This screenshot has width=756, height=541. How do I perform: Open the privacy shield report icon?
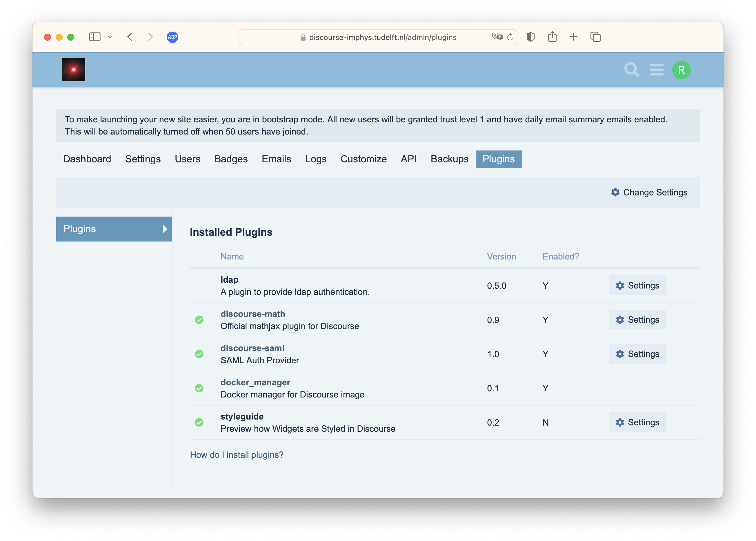point(530,37)
